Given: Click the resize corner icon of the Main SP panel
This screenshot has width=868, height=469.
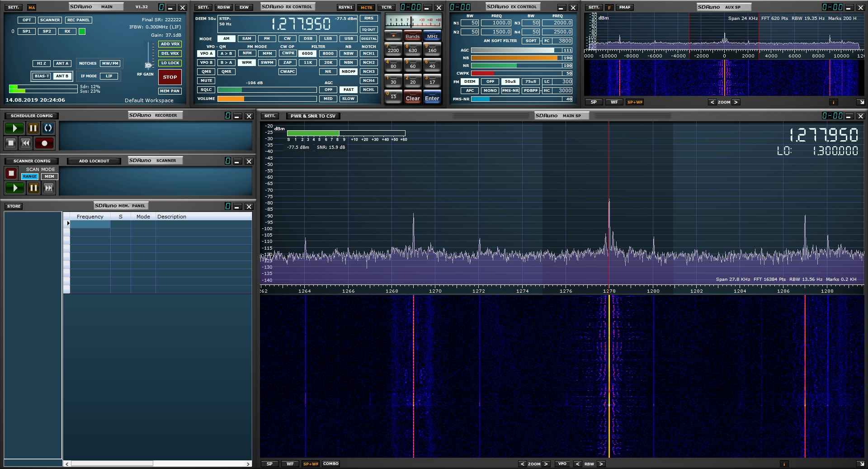Looking at the screenshot, I should [x=861, y=464].
